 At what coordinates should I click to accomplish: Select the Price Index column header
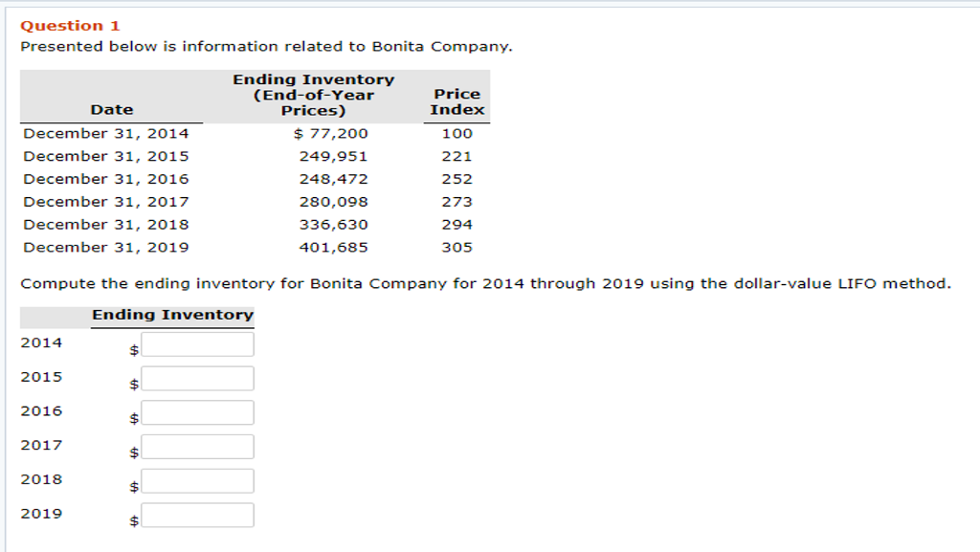(458, 101)
